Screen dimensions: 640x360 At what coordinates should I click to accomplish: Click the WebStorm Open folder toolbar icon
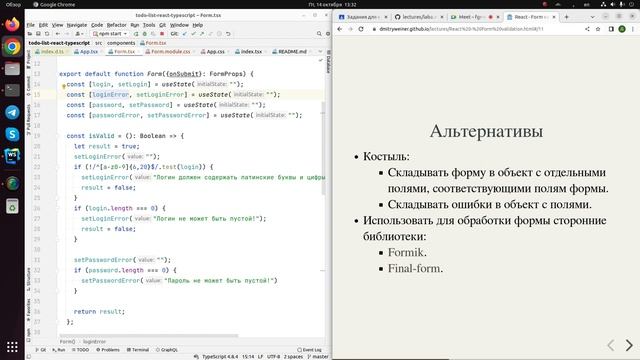tap(30, 34)
